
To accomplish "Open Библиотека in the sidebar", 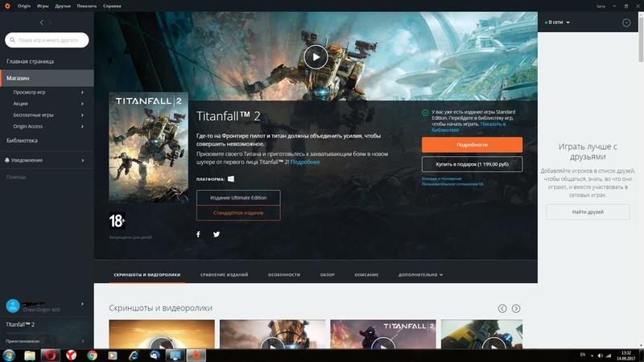I will 23,140.
